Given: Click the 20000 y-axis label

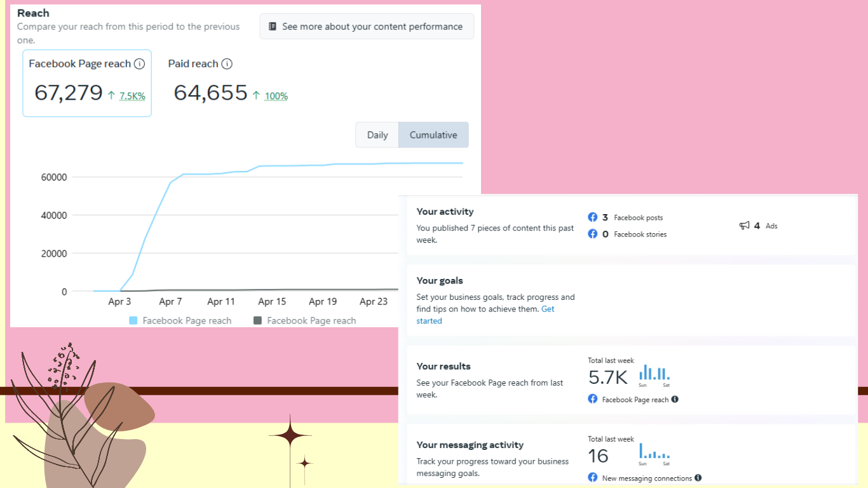Looking at the screenshot, I should pos(54,254).
